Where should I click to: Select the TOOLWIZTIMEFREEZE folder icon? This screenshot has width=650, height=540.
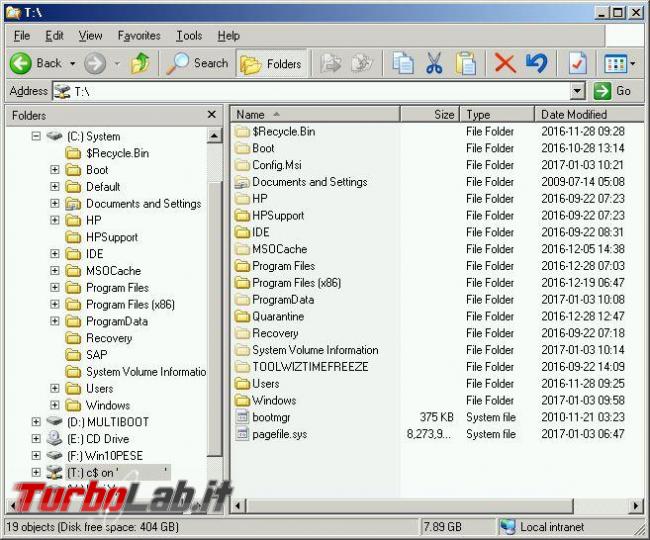(242, 367)
